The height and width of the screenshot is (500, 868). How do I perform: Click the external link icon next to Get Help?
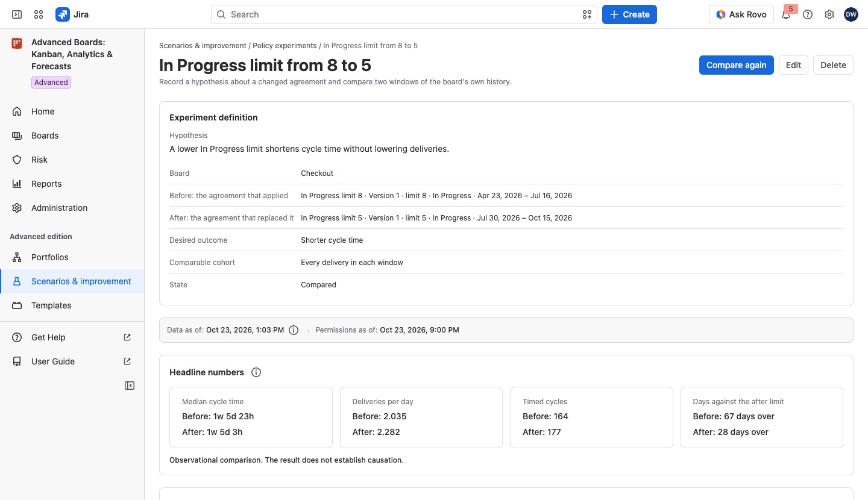point(127,337)
